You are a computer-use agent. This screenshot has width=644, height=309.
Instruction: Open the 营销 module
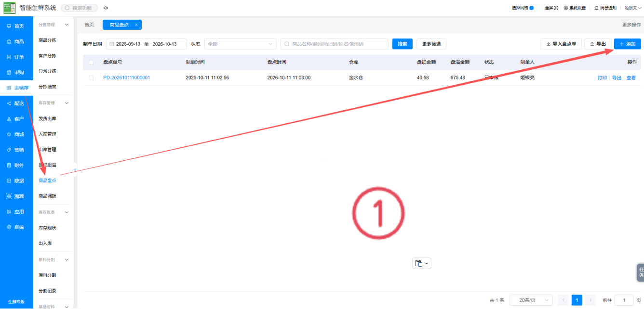(16, 150)
